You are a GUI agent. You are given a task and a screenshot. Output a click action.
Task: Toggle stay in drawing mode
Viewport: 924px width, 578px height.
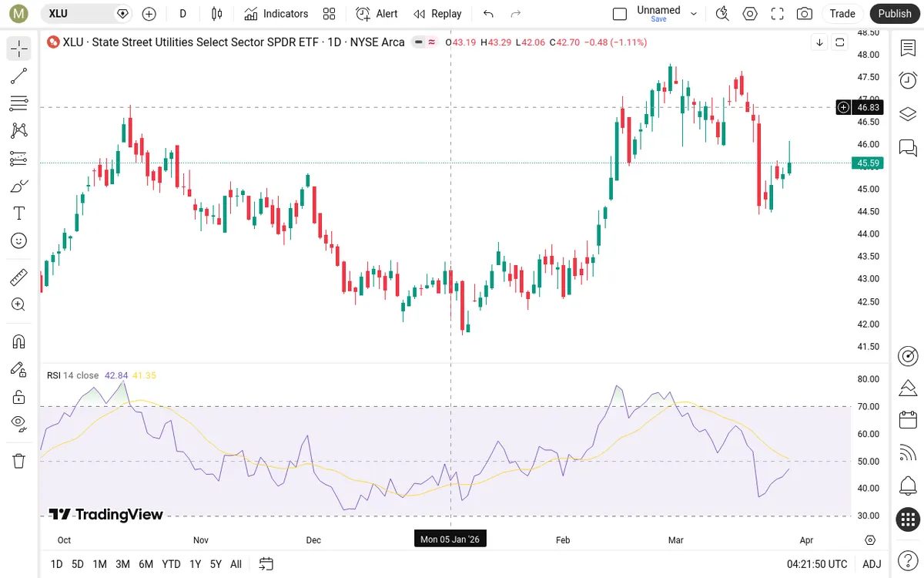(x=18, y=369)
